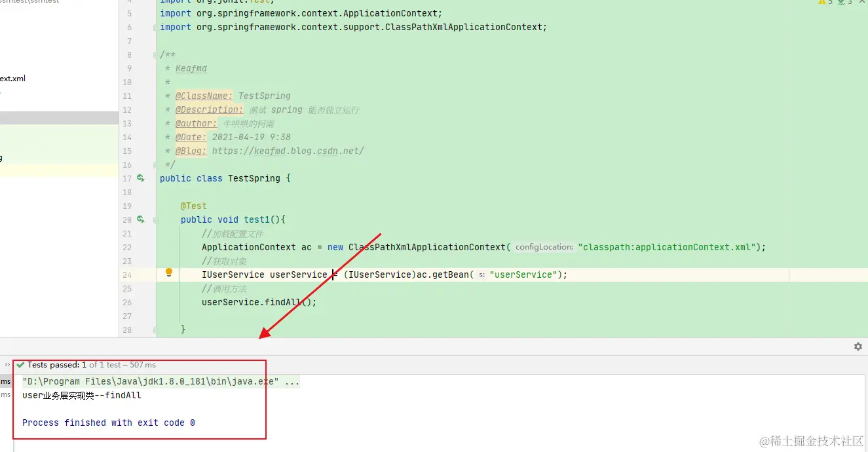
Task: Click the (IUserService) cast on line 24
Action: (x=380, y=274)
